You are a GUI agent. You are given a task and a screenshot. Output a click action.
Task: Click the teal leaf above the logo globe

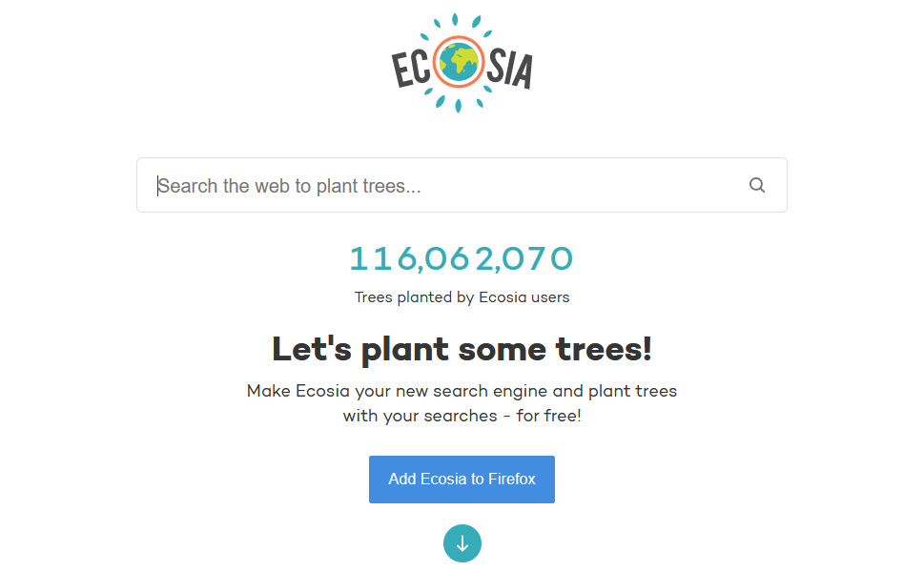[x=455, y=19]
